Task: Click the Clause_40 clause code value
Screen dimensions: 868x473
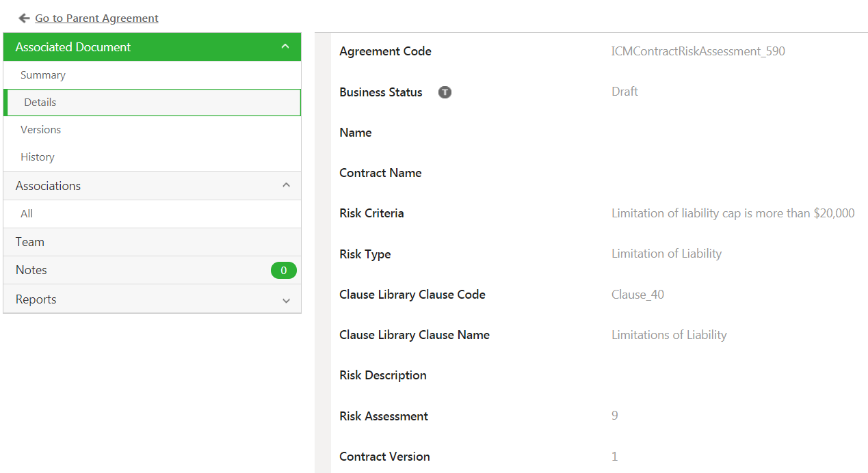Action: [637, 295]
